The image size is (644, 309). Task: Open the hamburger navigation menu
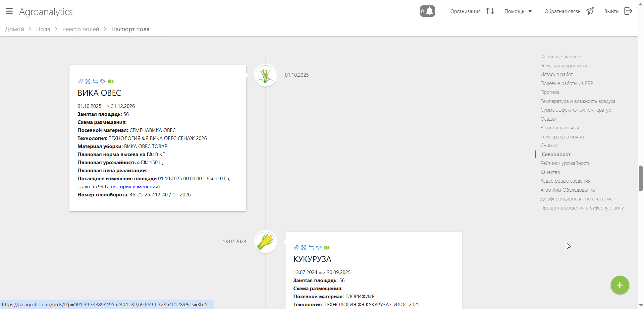pos(9,11)
